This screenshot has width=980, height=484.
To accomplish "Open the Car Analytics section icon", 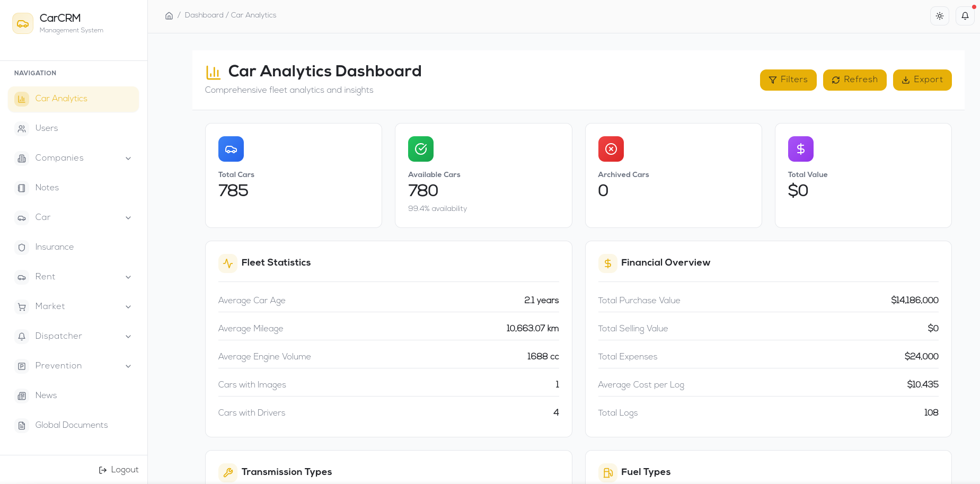I will [21, 99].
